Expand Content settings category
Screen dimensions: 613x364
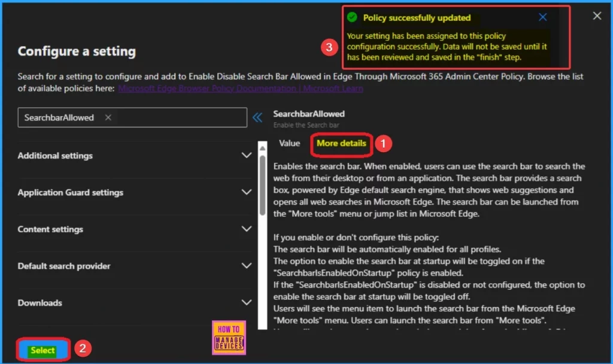[x=246, y=229]
